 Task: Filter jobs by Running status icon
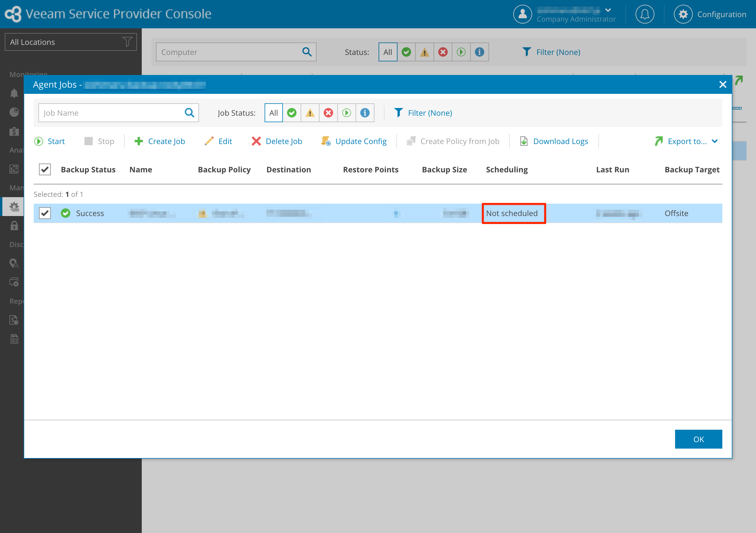[346, 113]
